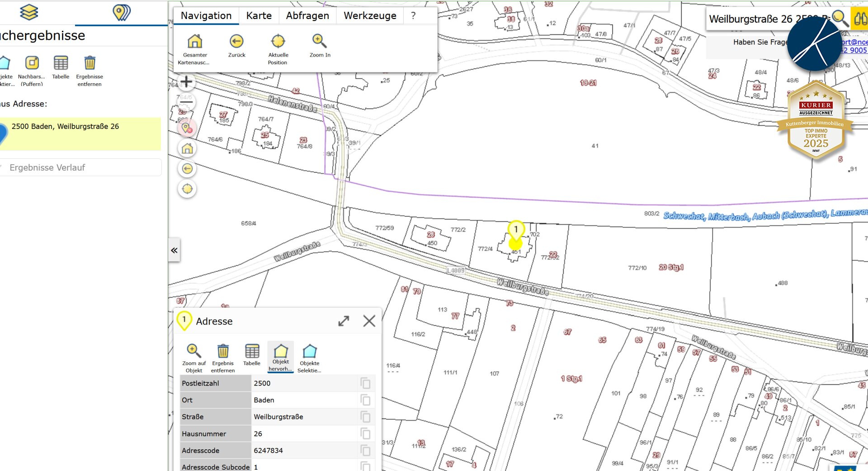Screen dimensions: 868x471
Task: Expand the Adresse panel to full size
Action: click(x=344, y=321)
